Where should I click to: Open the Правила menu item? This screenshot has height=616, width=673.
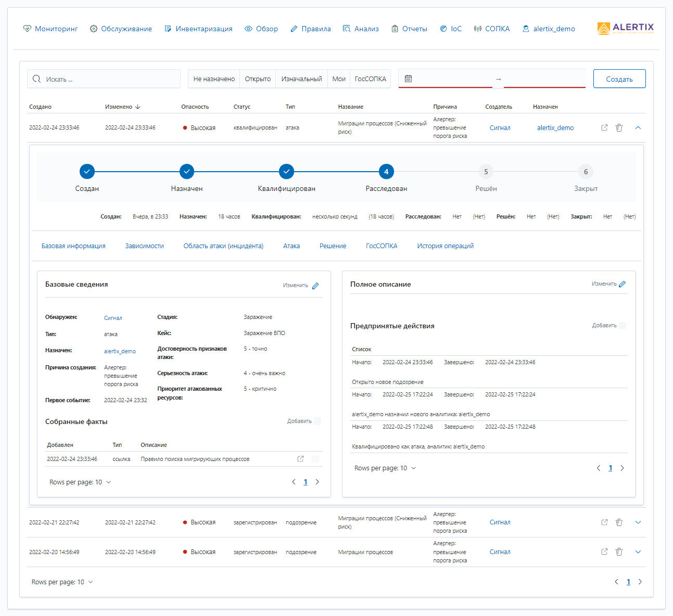click(x=310, y=29)
